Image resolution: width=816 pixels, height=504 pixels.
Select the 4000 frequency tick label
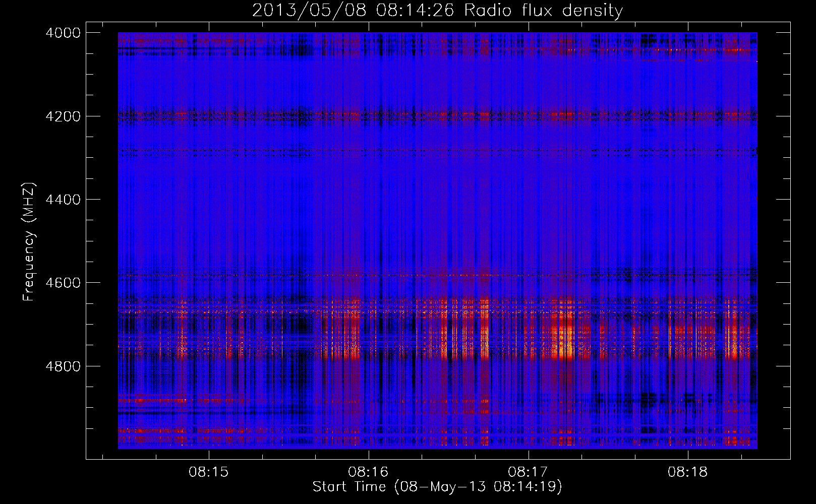coord(63,33)
